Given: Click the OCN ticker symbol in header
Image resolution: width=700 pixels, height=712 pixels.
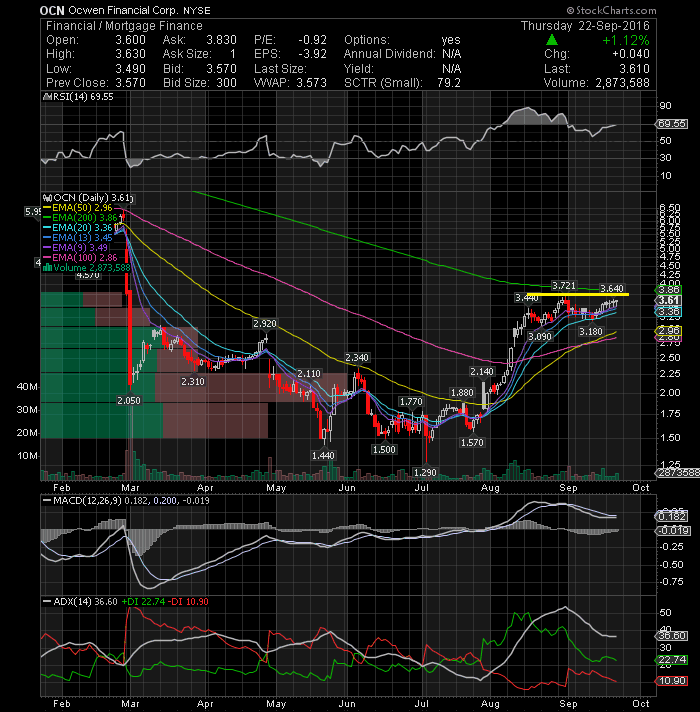Looking at the screenshot, I should click(x=52, y=10).
